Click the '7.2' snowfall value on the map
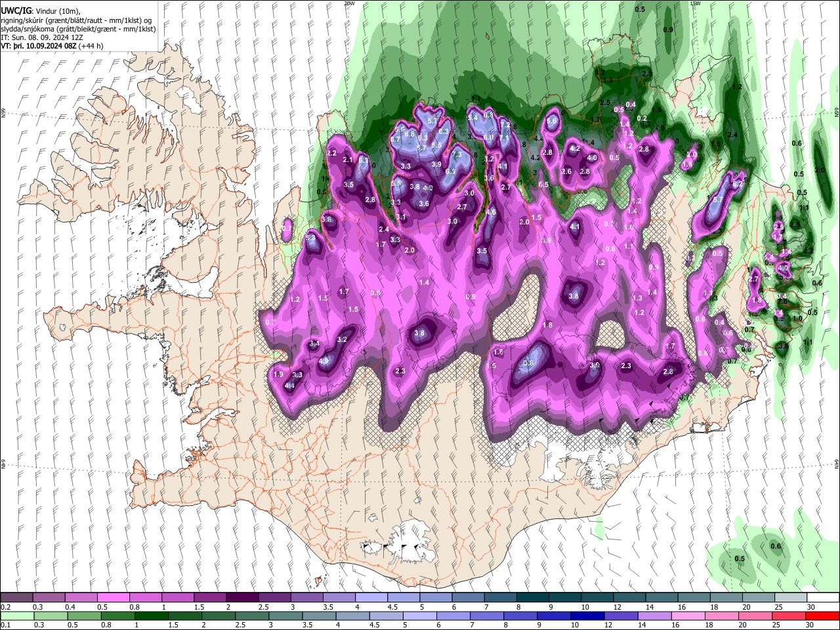This screenshot has width=840, height=630. click(505, 124)
